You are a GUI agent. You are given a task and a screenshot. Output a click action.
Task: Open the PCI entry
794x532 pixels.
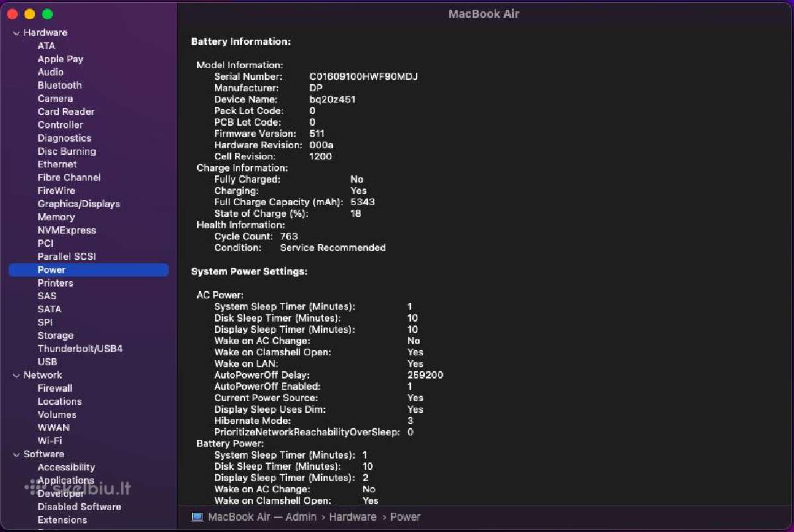pyautogui.click(x=46, y=244)
